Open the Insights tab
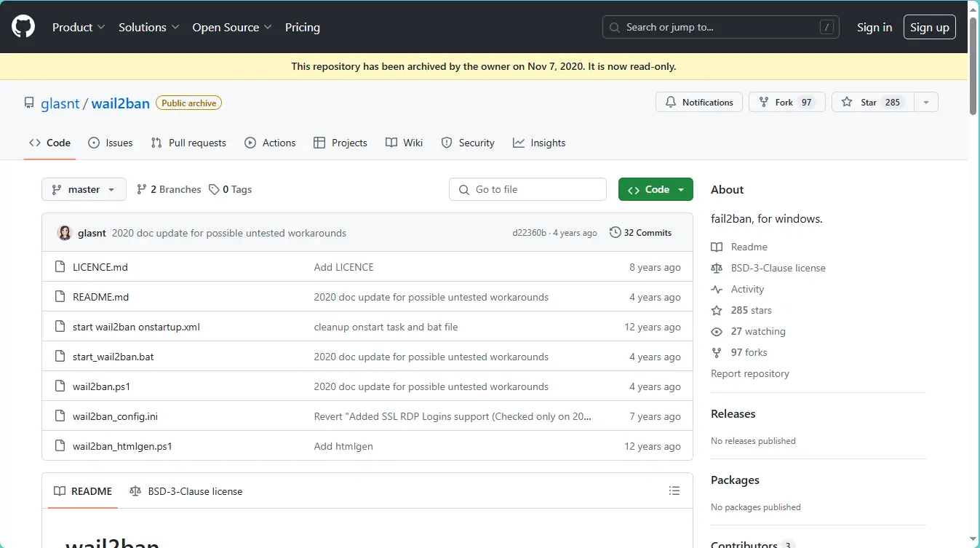 click(x=539, y=143)
